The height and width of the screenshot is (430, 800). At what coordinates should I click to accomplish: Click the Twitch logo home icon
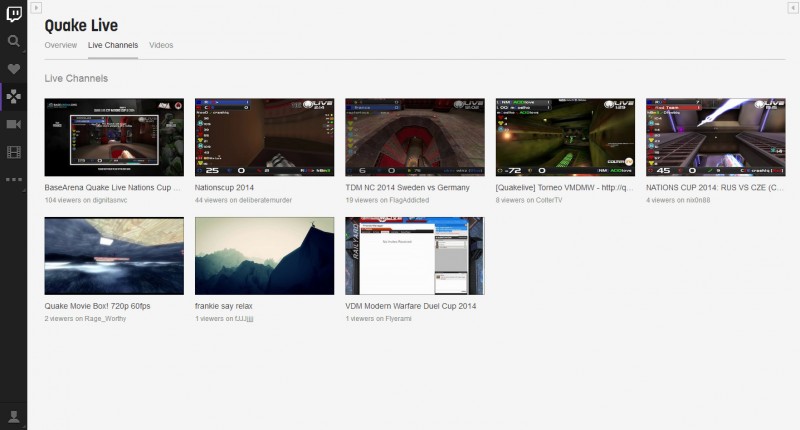14,14
